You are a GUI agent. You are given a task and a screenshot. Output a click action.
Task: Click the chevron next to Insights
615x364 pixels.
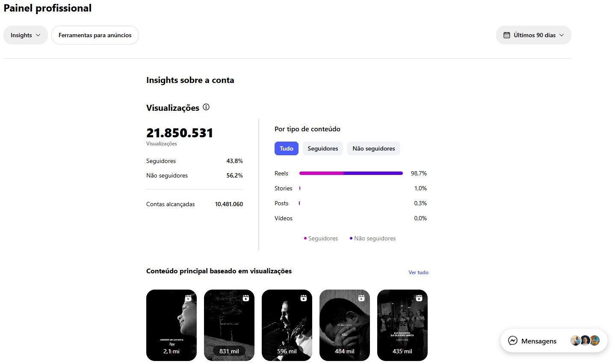(x=38, y=35)
